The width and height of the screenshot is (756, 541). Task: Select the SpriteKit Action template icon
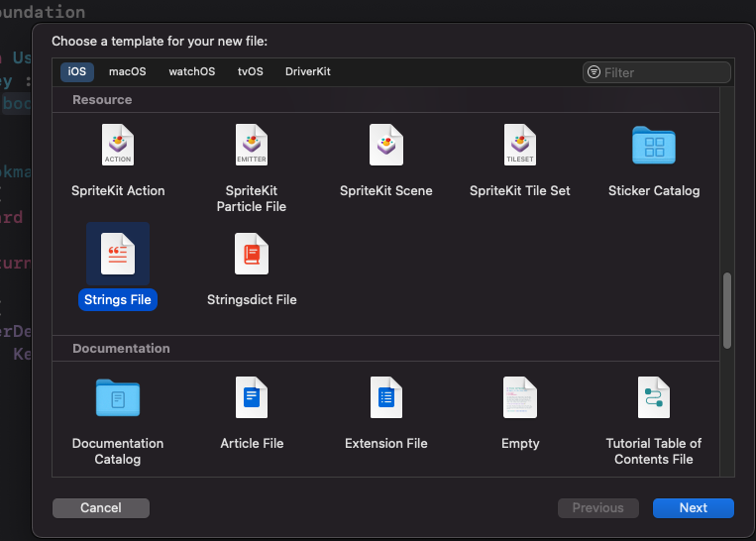point(118,145)
